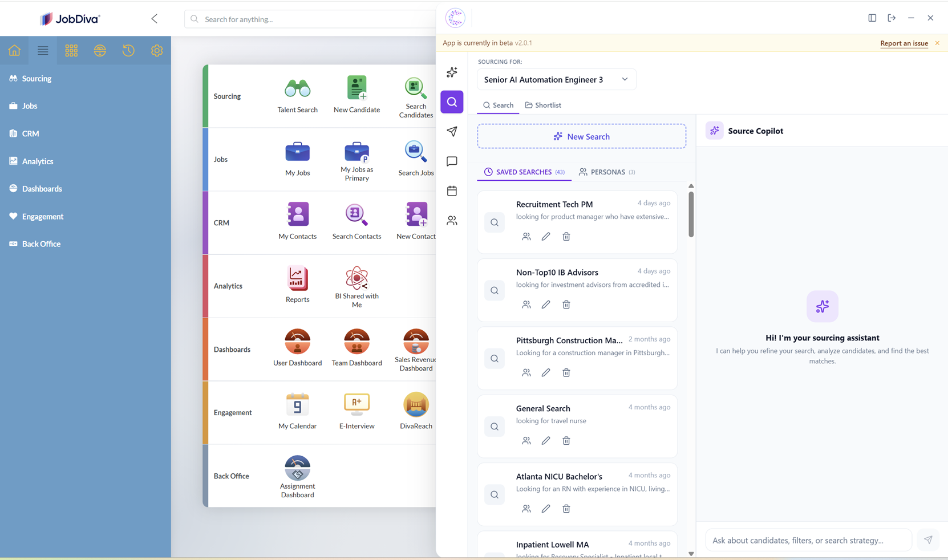Delete the General Search saved search
The image size is (948, 560).
tap(566, 441)
